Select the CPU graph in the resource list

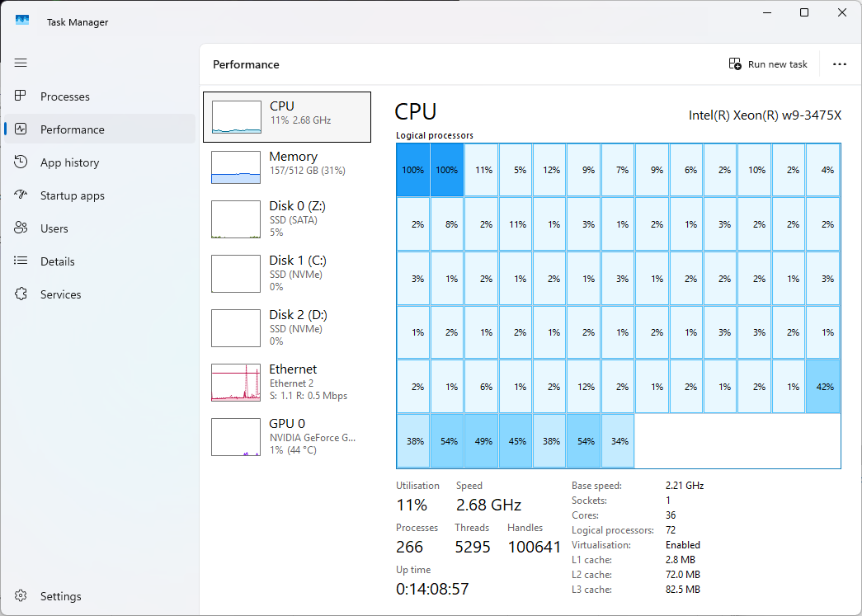287,117
